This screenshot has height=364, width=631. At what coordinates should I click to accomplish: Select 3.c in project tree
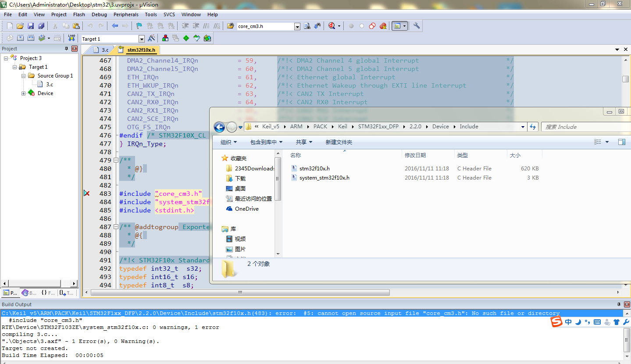coord(50,85)
